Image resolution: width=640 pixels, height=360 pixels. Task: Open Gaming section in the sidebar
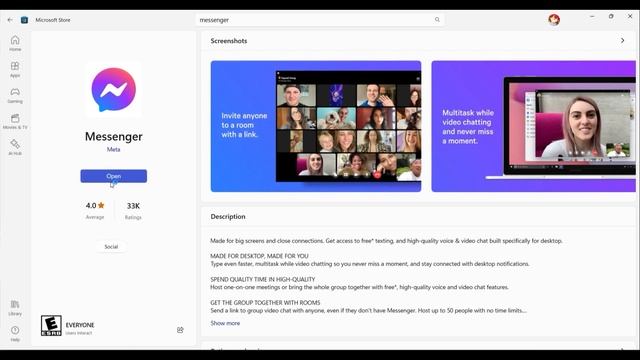(15, 96)
